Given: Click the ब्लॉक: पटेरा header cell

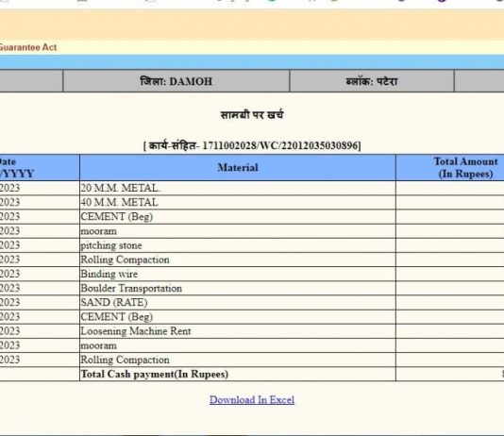Looking at the screenshot, I should click(372, 81).
